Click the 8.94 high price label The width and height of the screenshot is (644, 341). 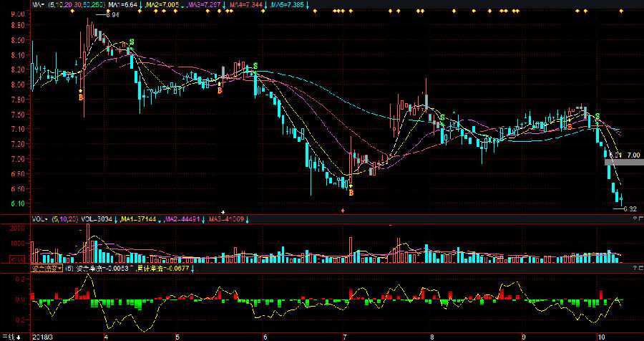tap(112, 15)
